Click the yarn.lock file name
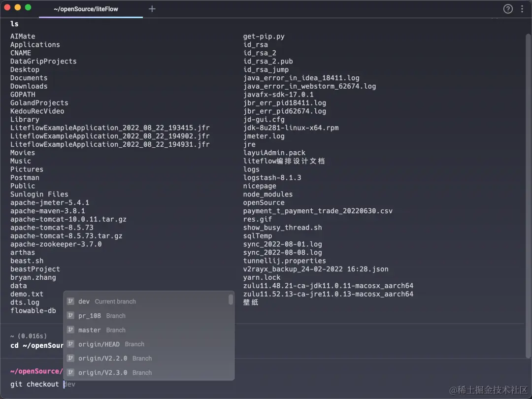The width and height of the screenshot is (532, 399). (x=262, y=277)
